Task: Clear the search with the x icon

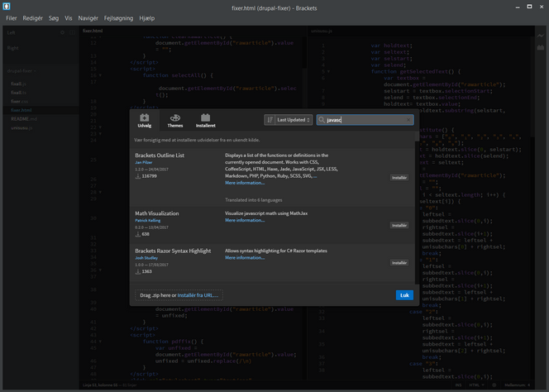Action: (408, 120)
